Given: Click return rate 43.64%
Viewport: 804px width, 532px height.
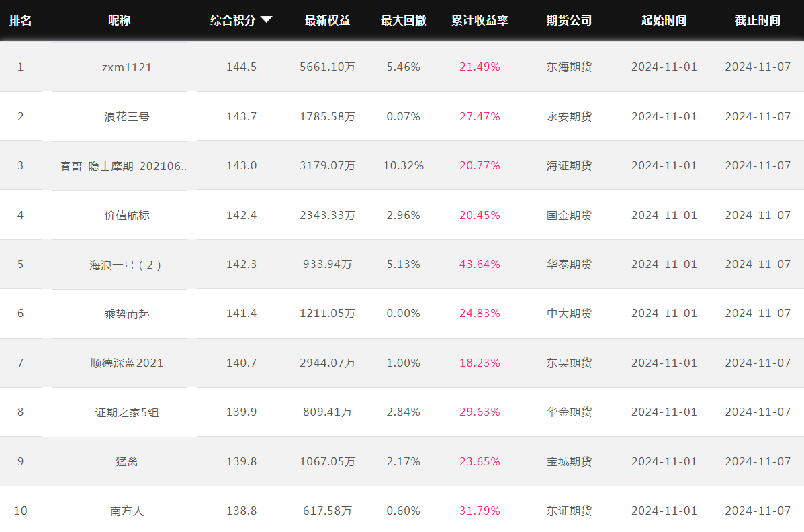Looking at the screenshot, I should click(x=480, y=264).
